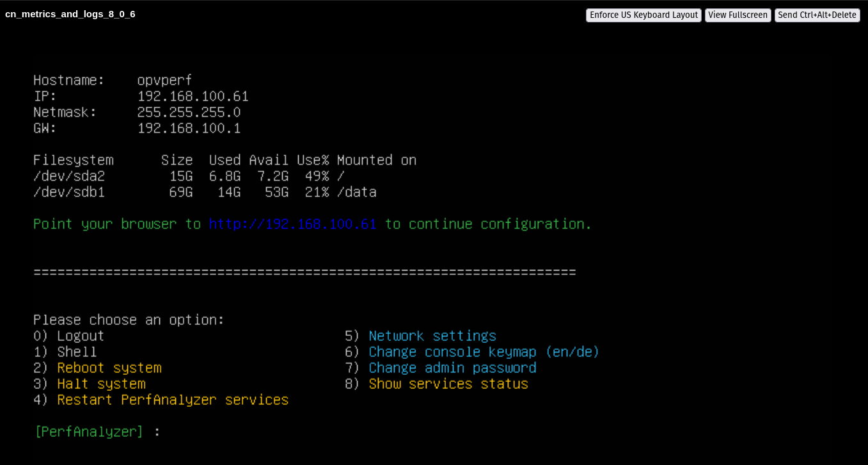Viewport: 868px width, 465px height.
Task: Click the 'Point your browser to' text
Action: pyautogui.click(x=116, y=224)
